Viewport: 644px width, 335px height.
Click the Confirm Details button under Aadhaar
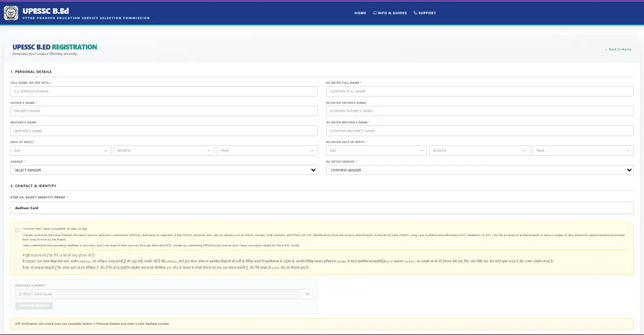coord(34,306)
